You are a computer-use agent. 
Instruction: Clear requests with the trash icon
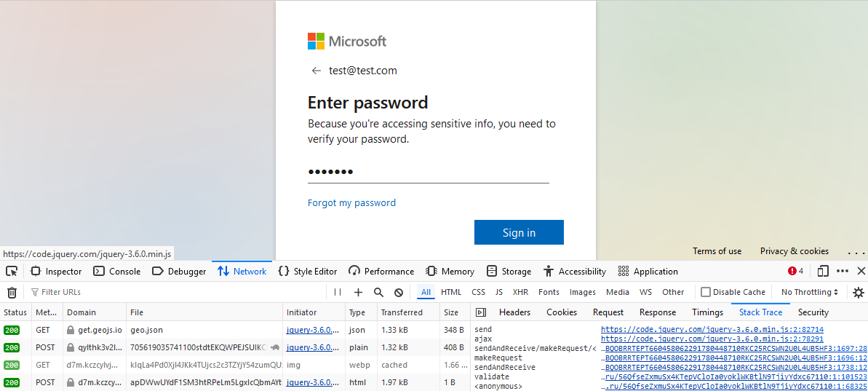[12, 292]
